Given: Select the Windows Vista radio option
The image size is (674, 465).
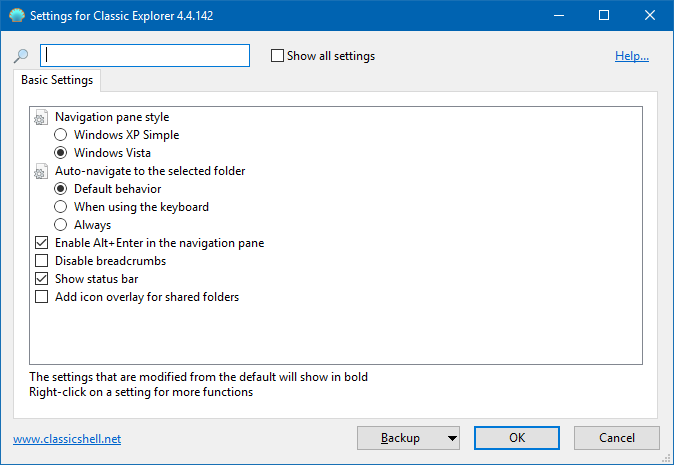Looking at the screenshot, I should coord(61,153).
